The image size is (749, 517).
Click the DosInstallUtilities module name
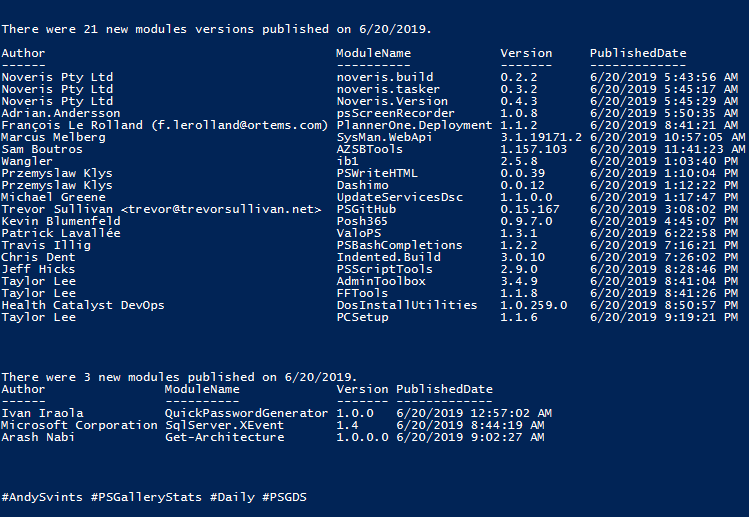coord(407,305)
